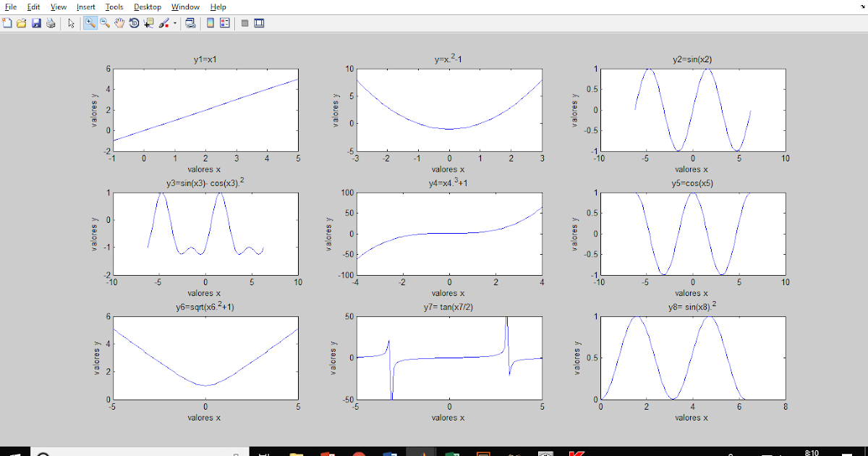Viewport: 868px width, 456px height.
Task: Open the Tools menu
Action: tap(114, 7)
